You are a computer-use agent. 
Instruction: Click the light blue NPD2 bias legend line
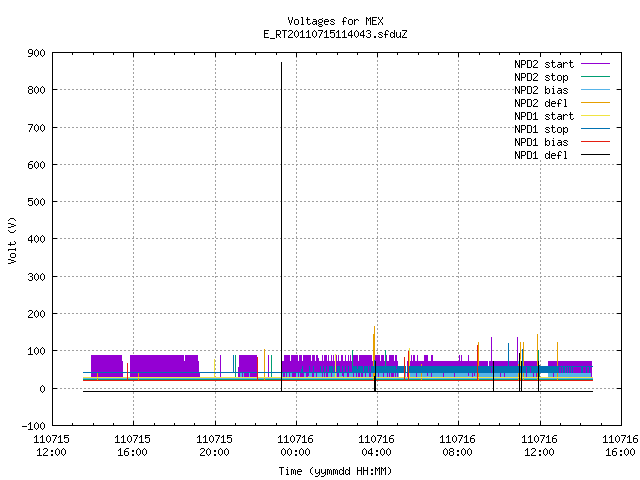coord(596,89)
